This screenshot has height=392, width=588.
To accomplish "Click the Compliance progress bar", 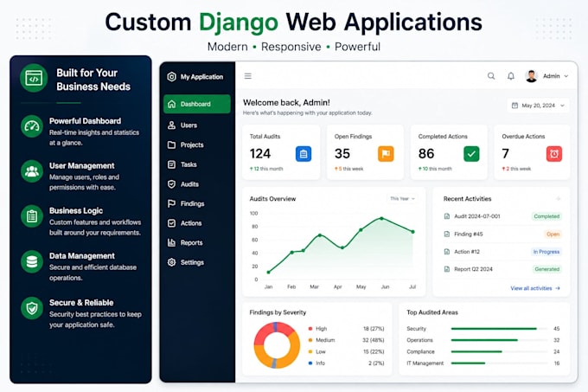I will point(499,351).
